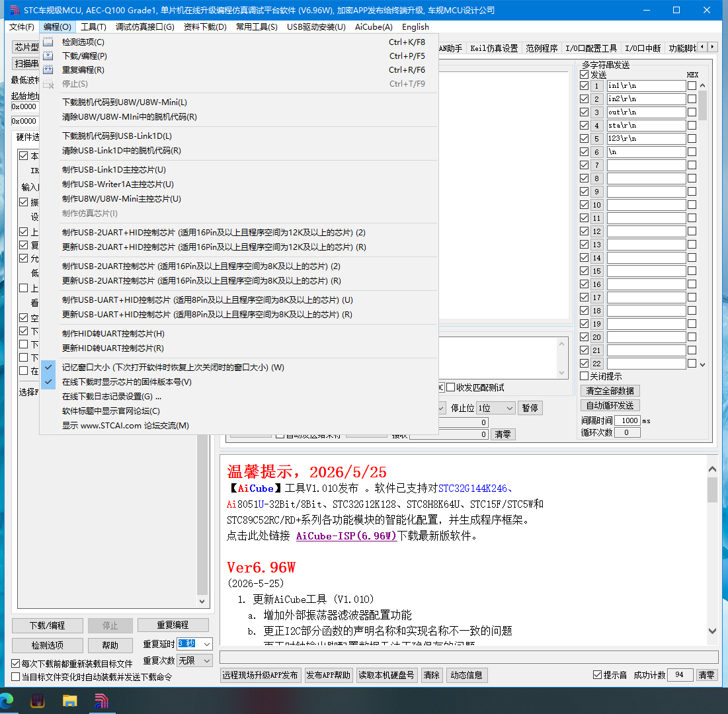This screenshot has width=728, height=714.
Task: Open File Explorer from the taskbar
Action: coord(69,700)
